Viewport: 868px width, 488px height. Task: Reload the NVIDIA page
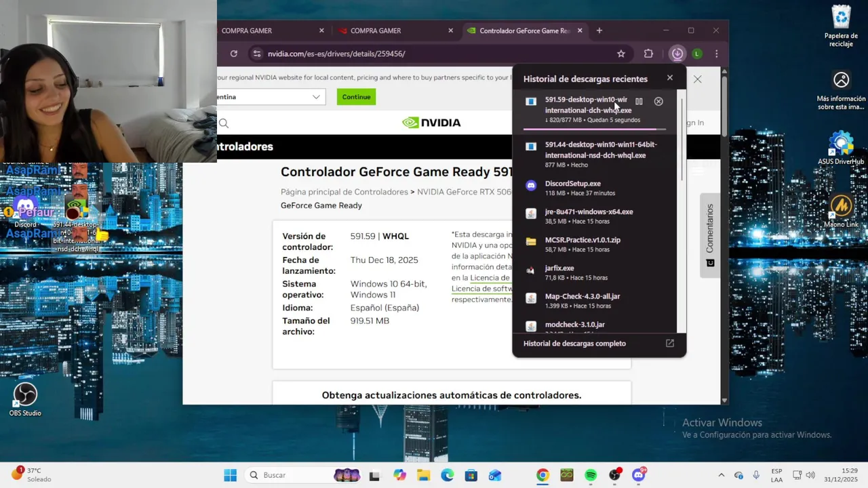[234, 54]
